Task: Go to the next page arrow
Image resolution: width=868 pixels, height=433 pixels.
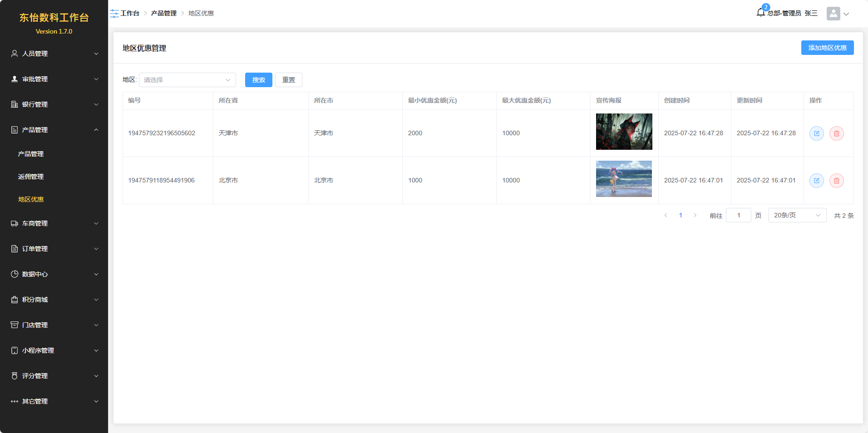Action: coord(695,216)
